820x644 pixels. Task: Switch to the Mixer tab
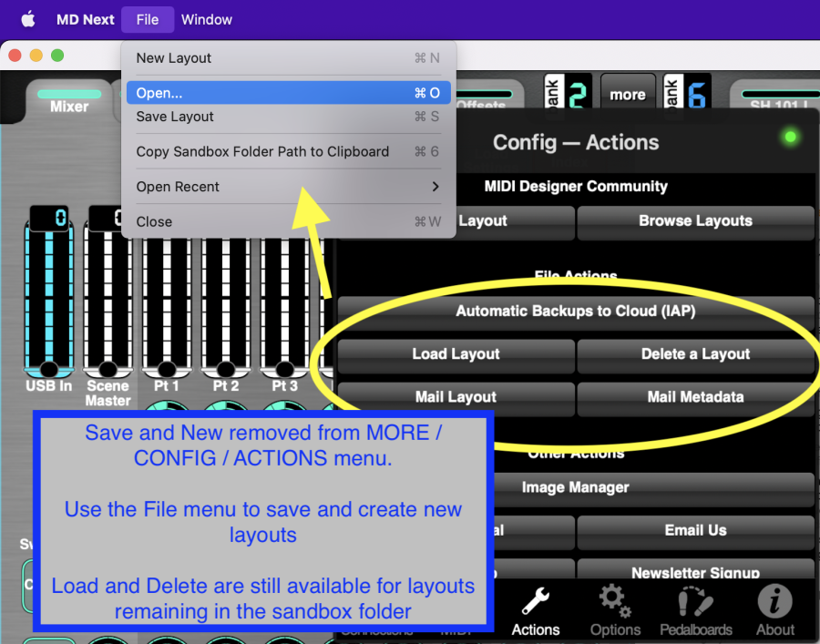coord(69,100)
